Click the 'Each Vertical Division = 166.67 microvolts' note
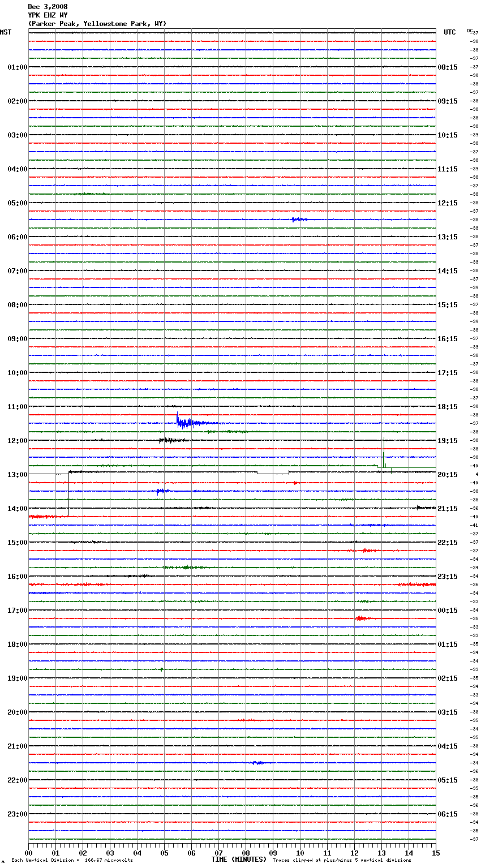 pyautogui.click(x=72, y=861)
